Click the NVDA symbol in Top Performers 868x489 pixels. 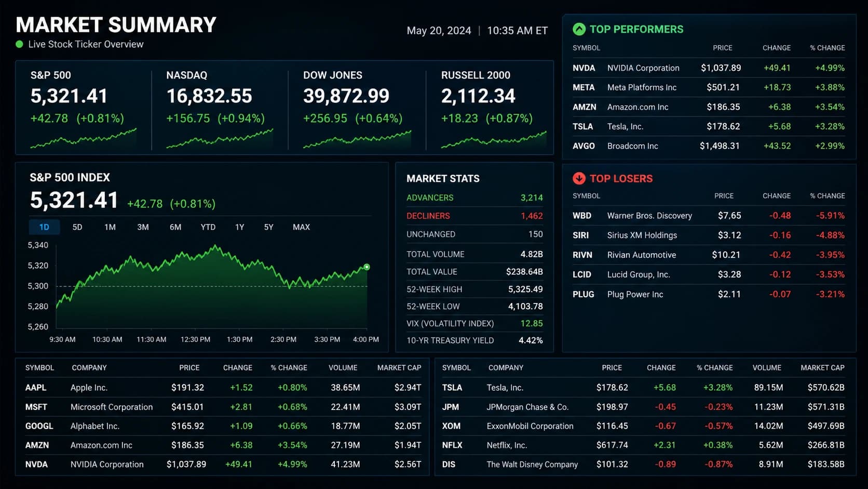coord(584,68)
